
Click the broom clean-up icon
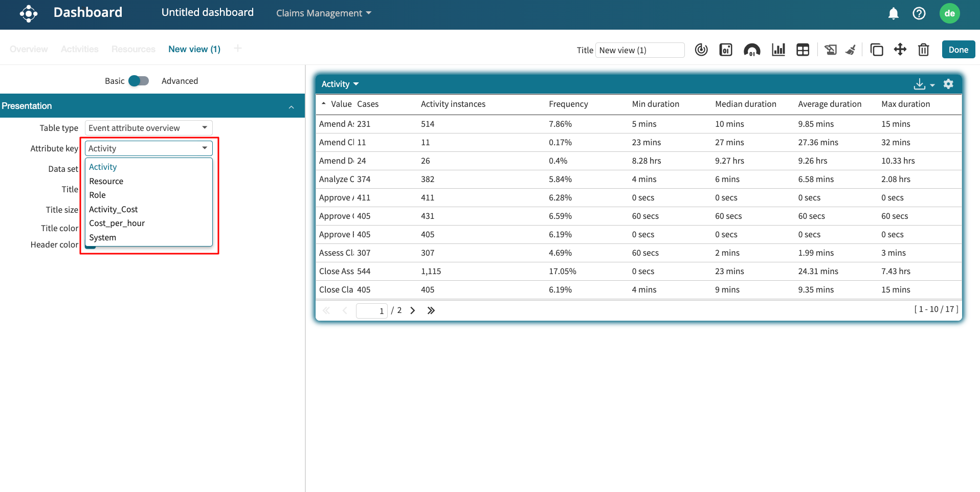[851, 50]
